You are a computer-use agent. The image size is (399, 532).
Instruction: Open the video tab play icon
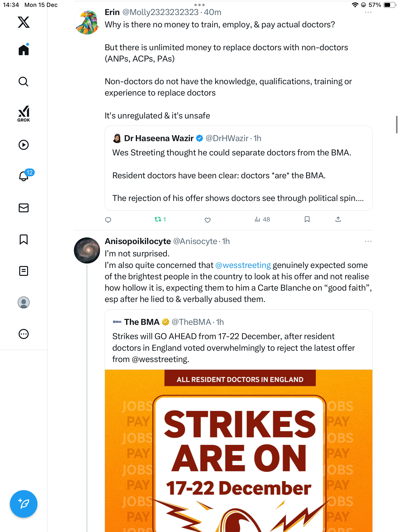tap(24, 145)
